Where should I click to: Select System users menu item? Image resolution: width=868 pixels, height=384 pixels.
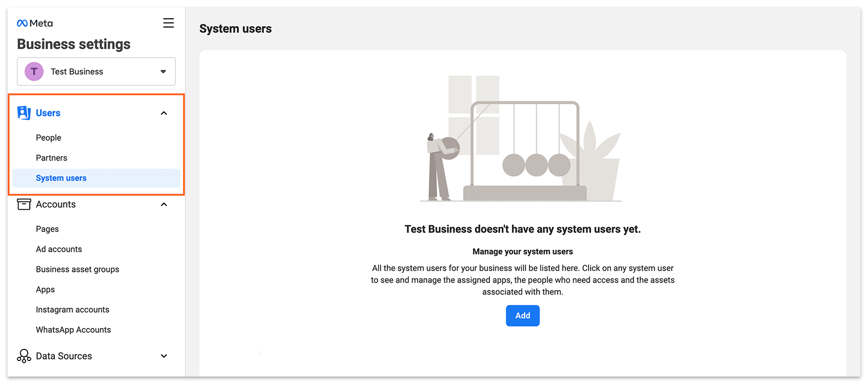pos(97,178)
